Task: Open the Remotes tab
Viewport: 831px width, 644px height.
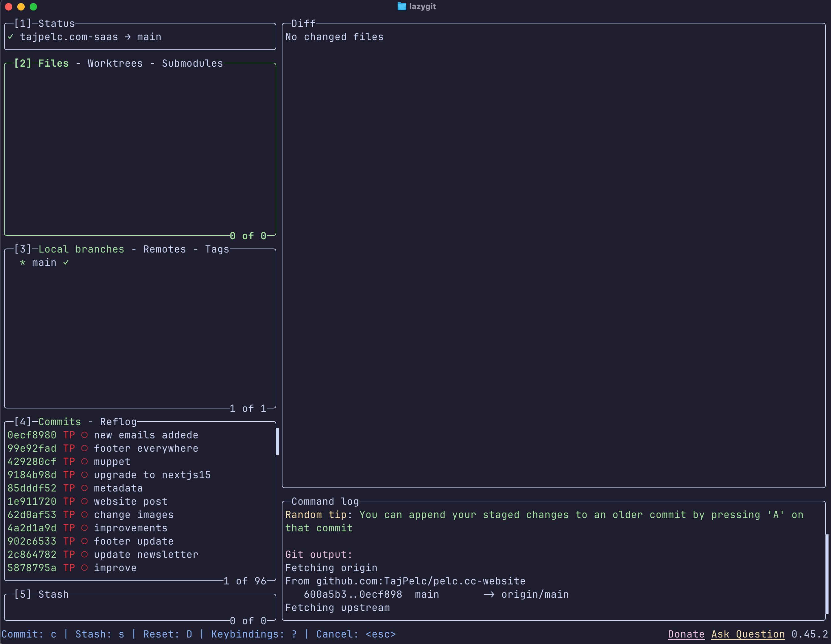Action: tap(165, 249)
